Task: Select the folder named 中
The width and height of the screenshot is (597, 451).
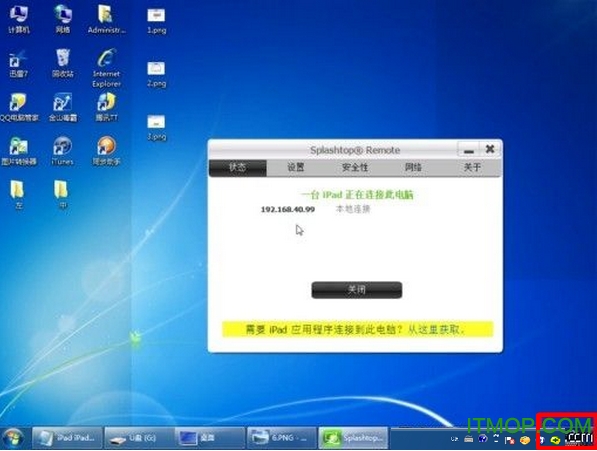Action: tap(62, 195)
